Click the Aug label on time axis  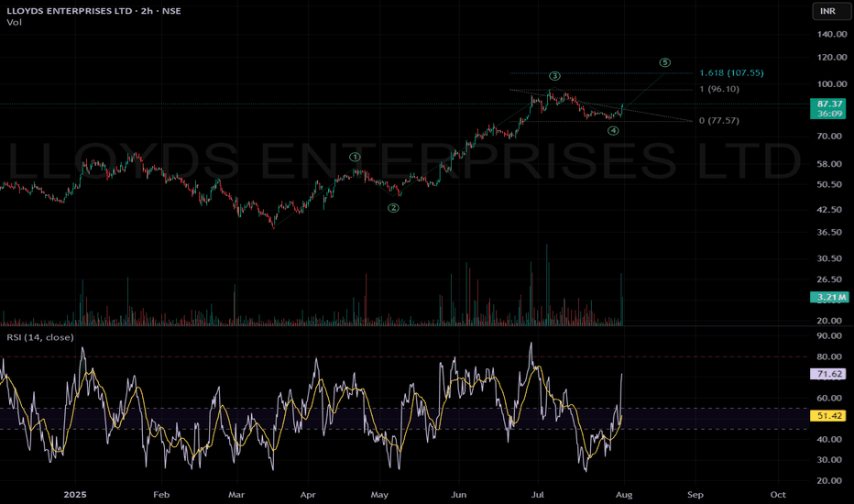coord(624,495)
